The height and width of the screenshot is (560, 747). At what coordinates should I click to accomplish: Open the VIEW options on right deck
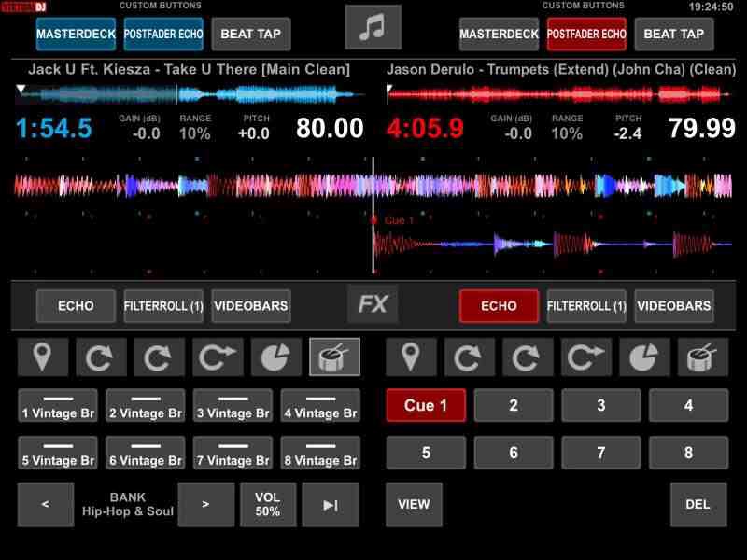(x=414, y=504)
